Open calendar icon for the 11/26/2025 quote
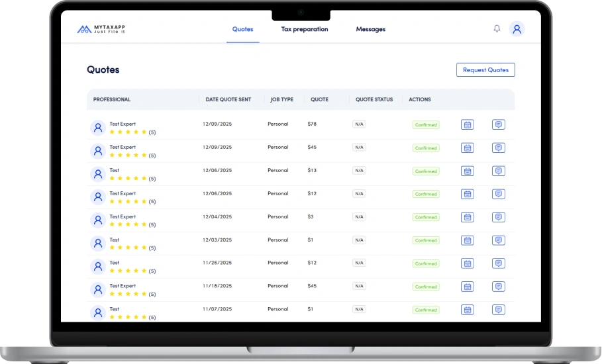This screenshot has height=364, width=602. click(468, 263)
